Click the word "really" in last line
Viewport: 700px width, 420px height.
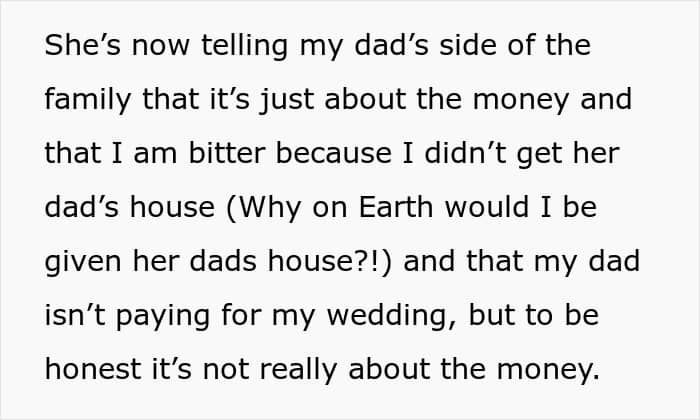pos(298,371)
